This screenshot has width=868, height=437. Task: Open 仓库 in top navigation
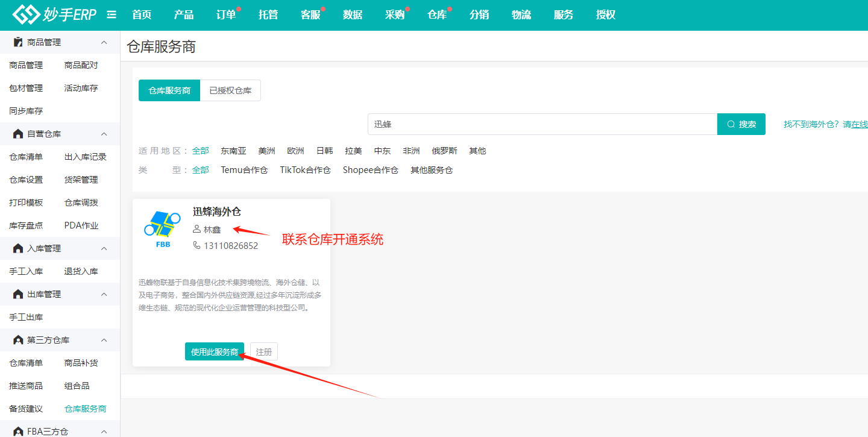(x=437, y=15)
